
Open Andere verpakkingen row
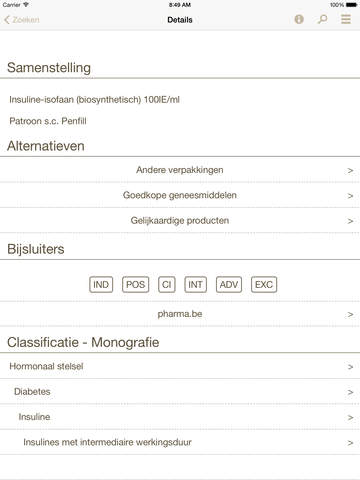click(x=180, y=170)
